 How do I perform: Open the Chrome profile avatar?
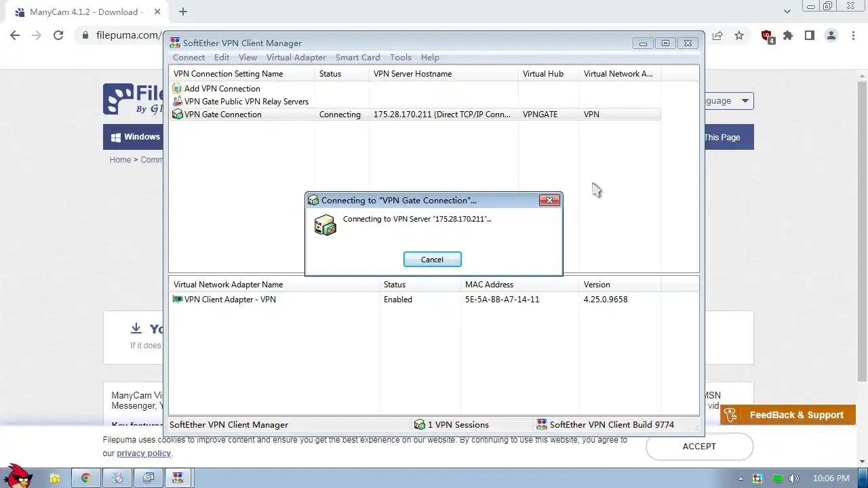tap(831, 35)
